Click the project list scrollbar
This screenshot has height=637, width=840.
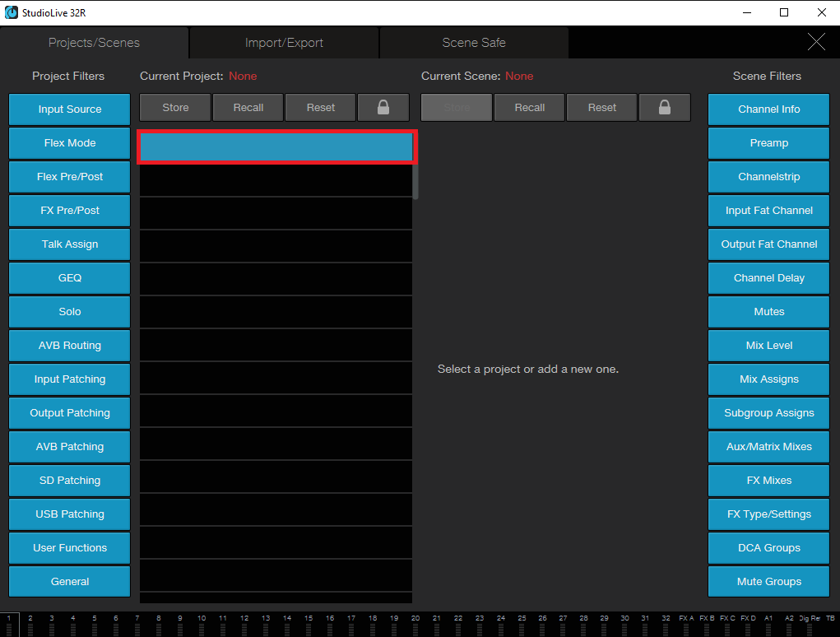tap(415, 182)
